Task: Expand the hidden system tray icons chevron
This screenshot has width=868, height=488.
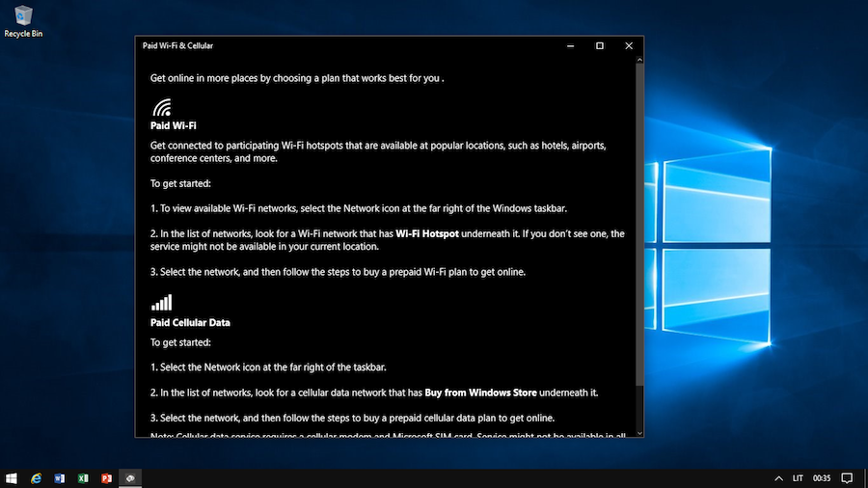Action: 779,477
